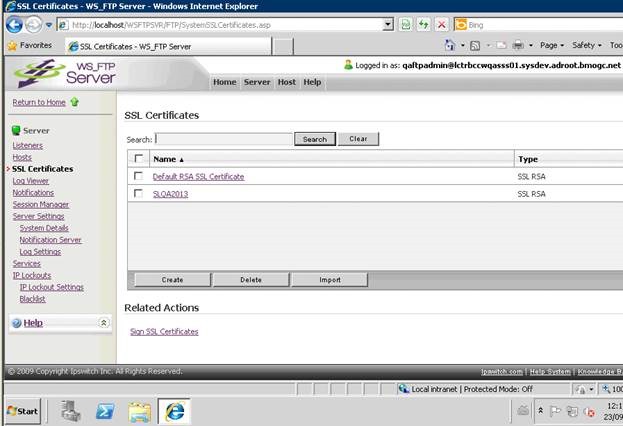The width and height of the screenshot is (623, 426).
Task: Open a new blank tab
Action: [x=284, y=46]
